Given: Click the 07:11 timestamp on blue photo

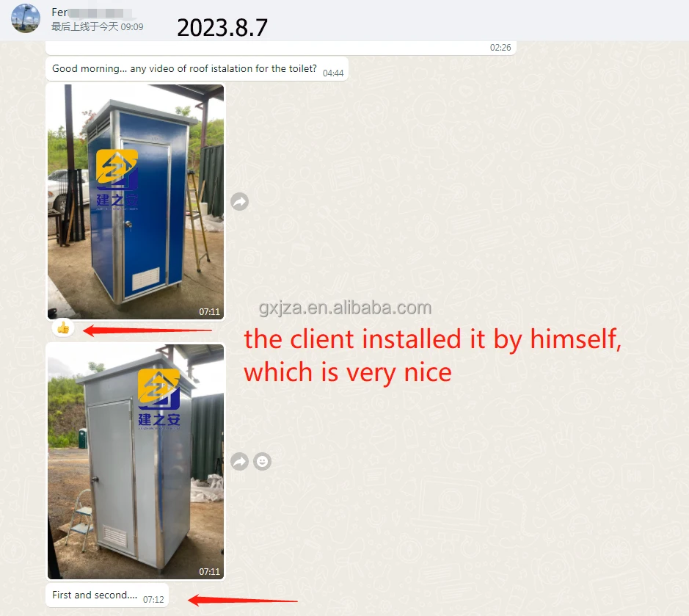Looking at the screenshot, I should click(209, 312).
